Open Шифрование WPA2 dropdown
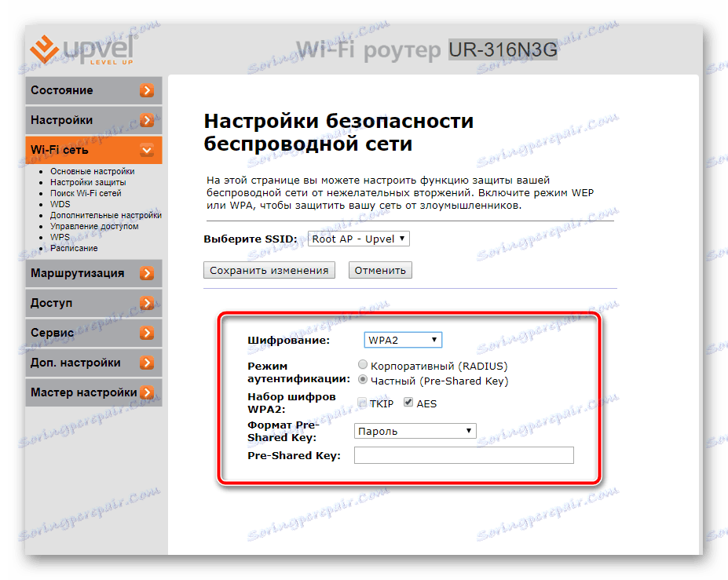The width and height of the screenshot is (728, 580). (x=403, y=340)
